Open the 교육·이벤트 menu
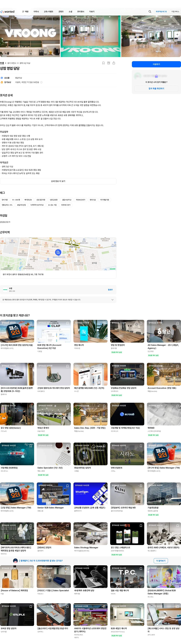 49,11
